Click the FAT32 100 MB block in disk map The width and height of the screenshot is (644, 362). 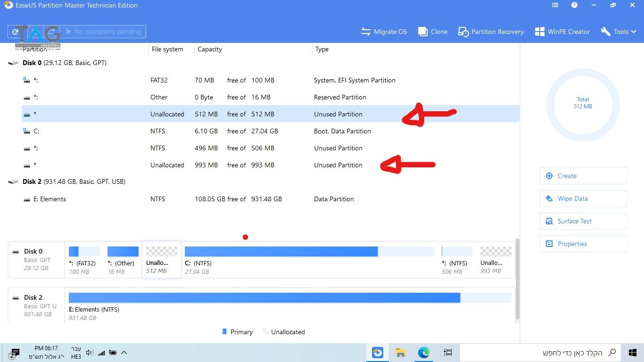pyautogui.click(x=84, y=261)
